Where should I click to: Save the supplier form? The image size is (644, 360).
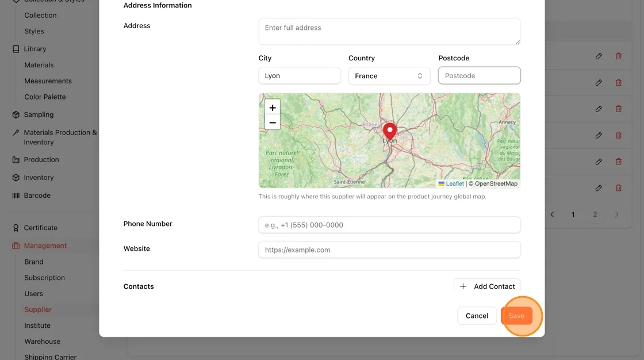tap(517, 316)
